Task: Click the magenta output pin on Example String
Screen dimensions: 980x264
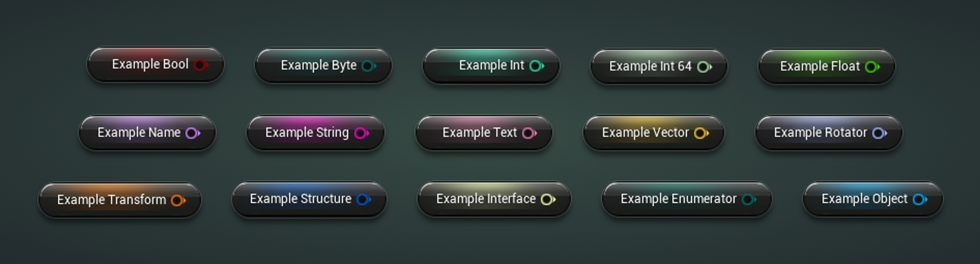Action: tap(361, 133)
